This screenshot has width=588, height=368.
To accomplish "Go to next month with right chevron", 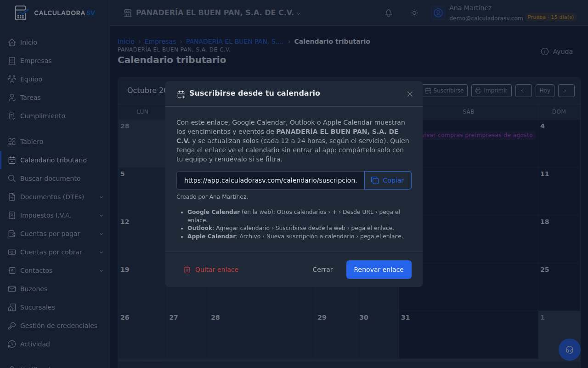I will [x=566, y=91].
